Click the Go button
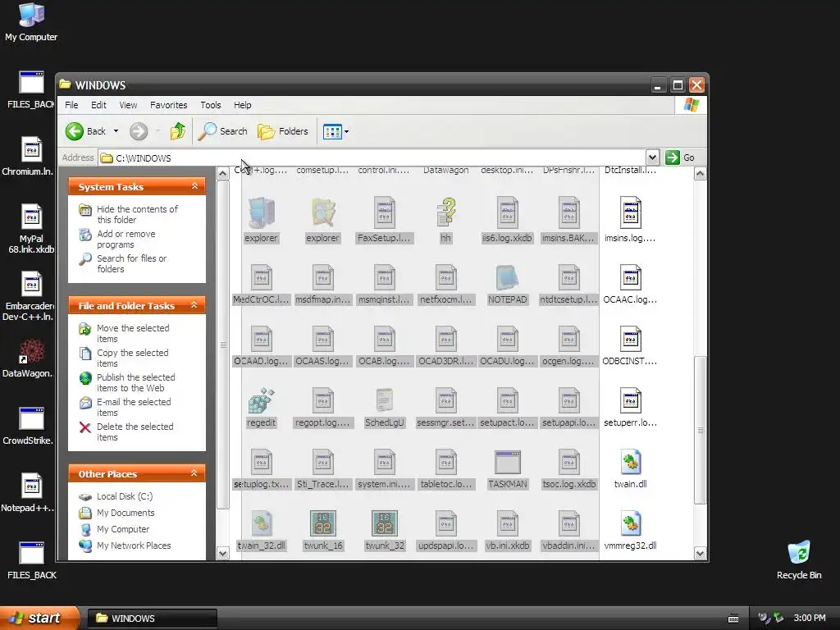The width and height of the screenshot is (840, 630). (680, 157)
